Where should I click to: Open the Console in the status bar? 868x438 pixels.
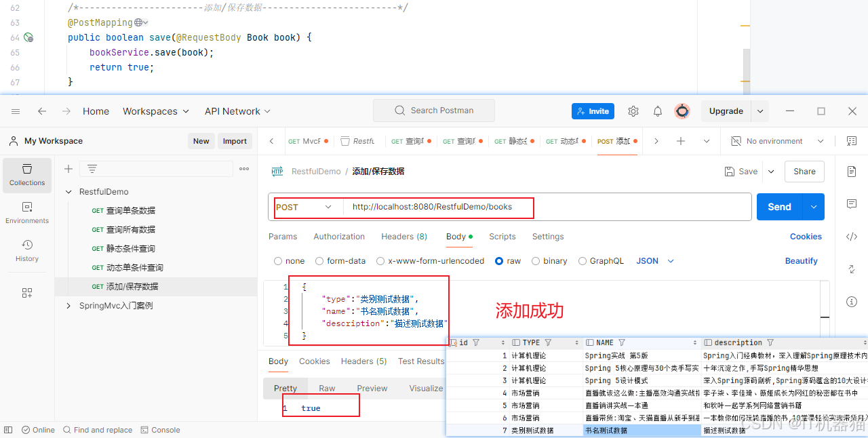pyautogui.click(x=160, y=430)
